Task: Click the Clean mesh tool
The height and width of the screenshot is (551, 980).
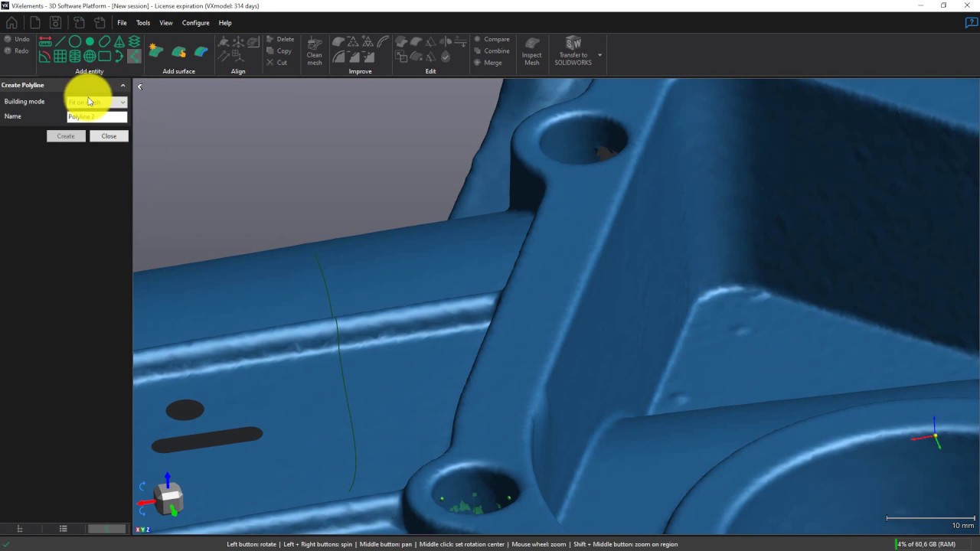Action: (x=315, y=51)
